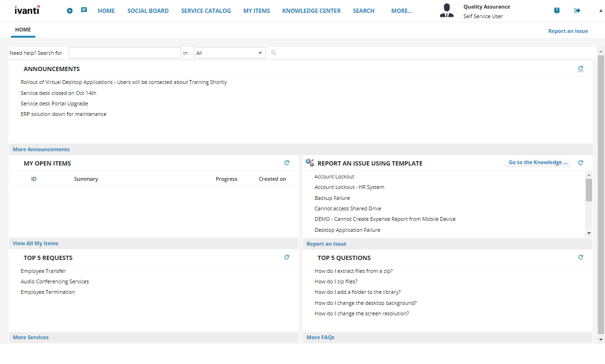Open View All My Items
The height and width of the screenshot is (364, 605).
[35, 243]
